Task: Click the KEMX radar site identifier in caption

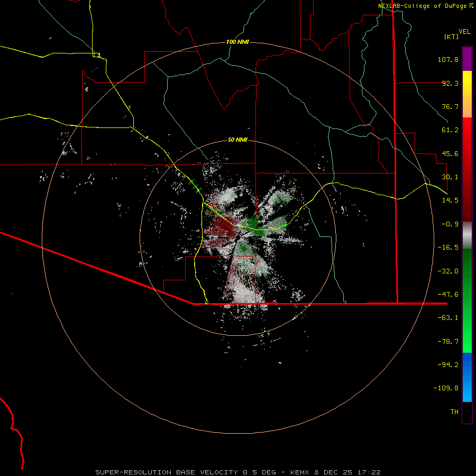Action: [x=301, y=472]
